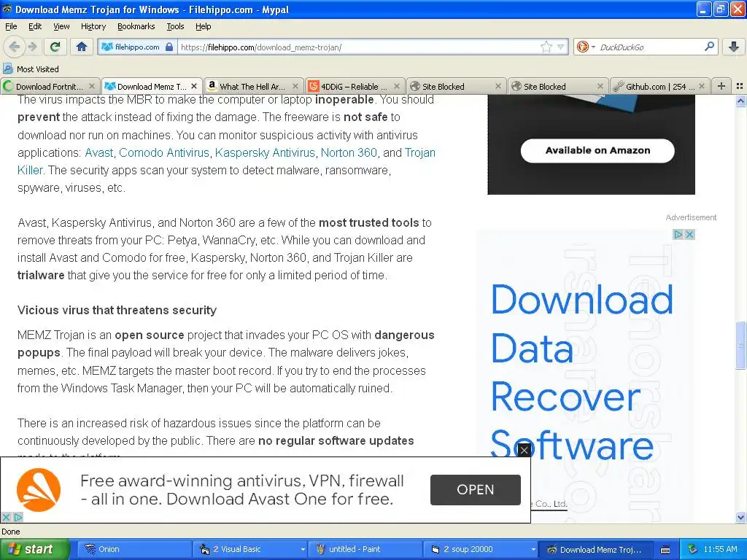This screenshot has width=747, height=560.
Task: Click the magnifier search icon in search box
Action: (x=709, y=47)
